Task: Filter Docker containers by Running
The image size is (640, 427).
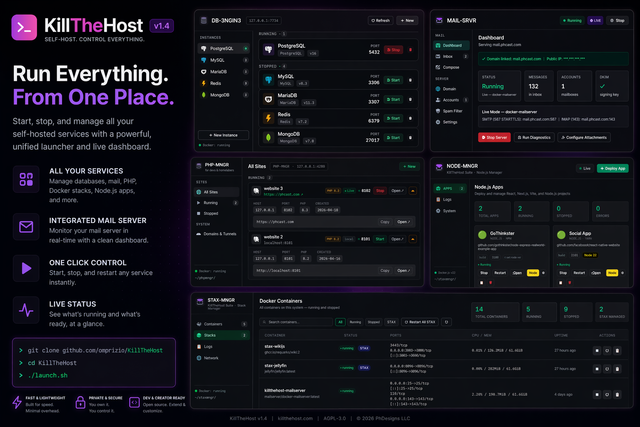Action: click(x=355, y=322)
